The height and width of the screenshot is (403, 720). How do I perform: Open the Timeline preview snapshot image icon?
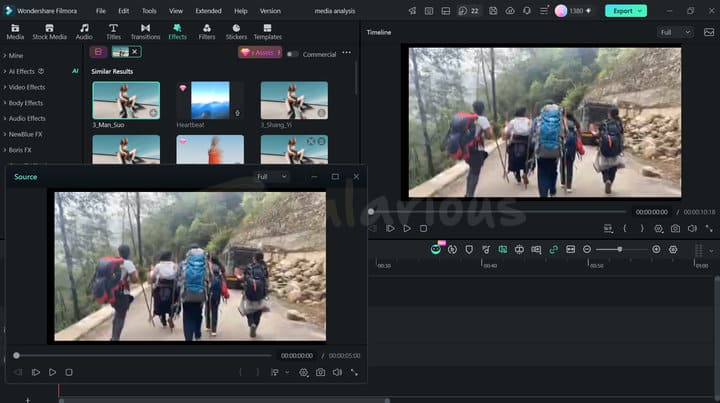click(x=709, y=32)
